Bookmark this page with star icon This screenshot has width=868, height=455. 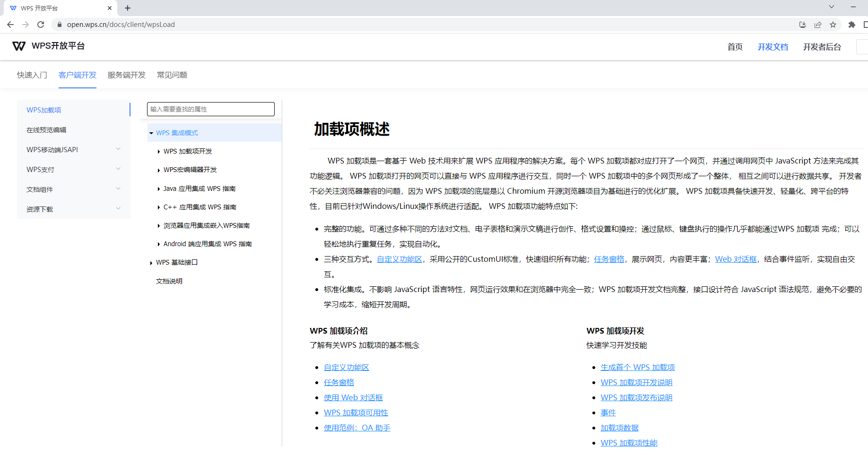tap(833, 25)
